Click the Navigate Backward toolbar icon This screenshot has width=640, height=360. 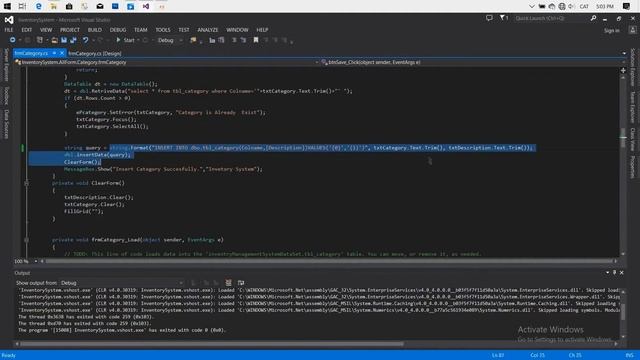[13, 40]
